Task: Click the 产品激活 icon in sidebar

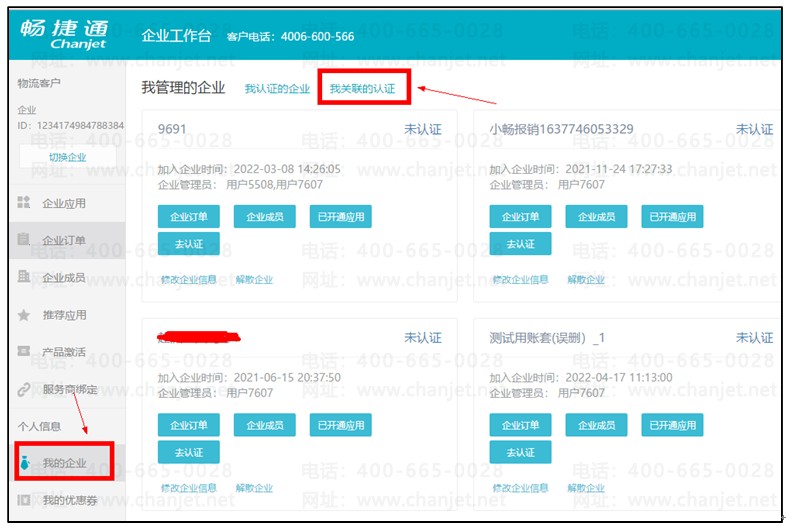Action: 24,350
